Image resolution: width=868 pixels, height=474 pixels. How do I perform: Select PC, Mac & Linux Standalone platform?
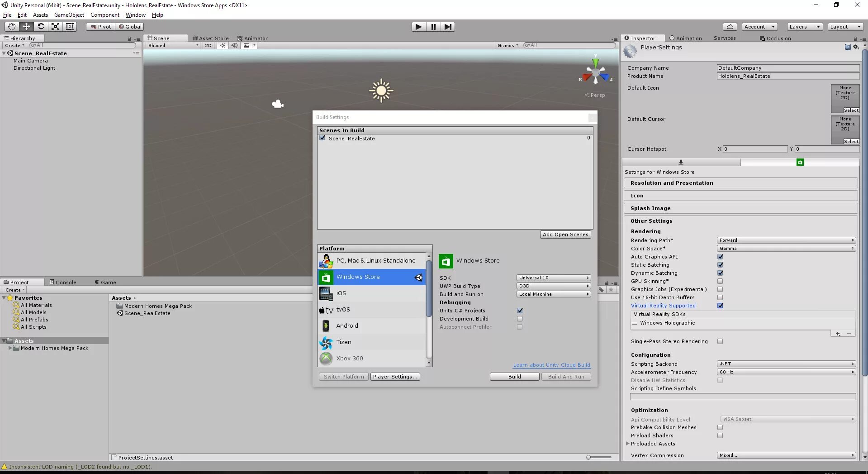[x=371, y=261]
